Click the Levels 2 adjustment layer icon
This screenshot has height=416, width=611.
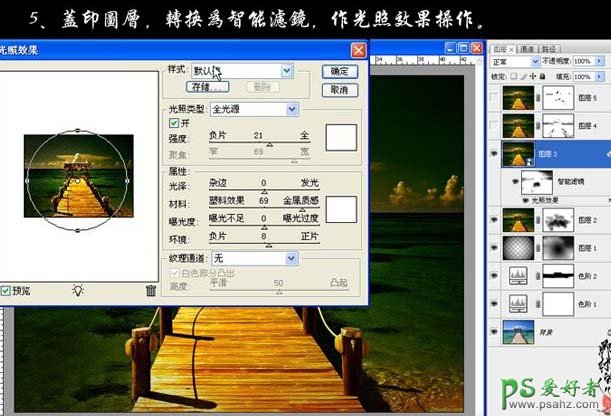click(519, 274)
